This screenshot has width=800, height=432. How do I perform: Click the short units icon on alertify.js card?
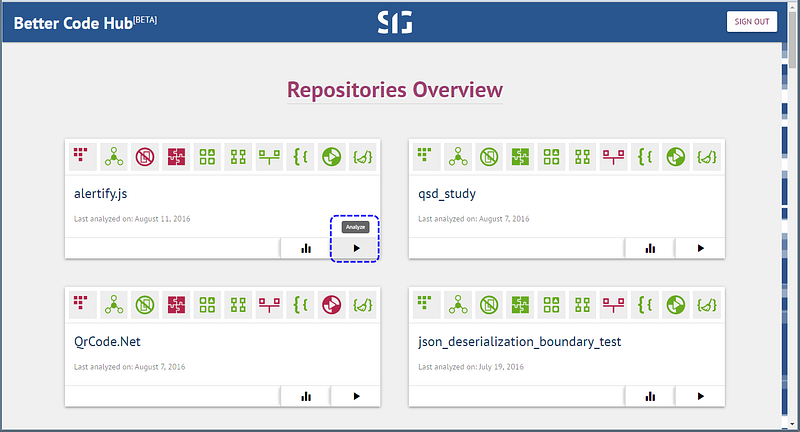coord(83,157)
